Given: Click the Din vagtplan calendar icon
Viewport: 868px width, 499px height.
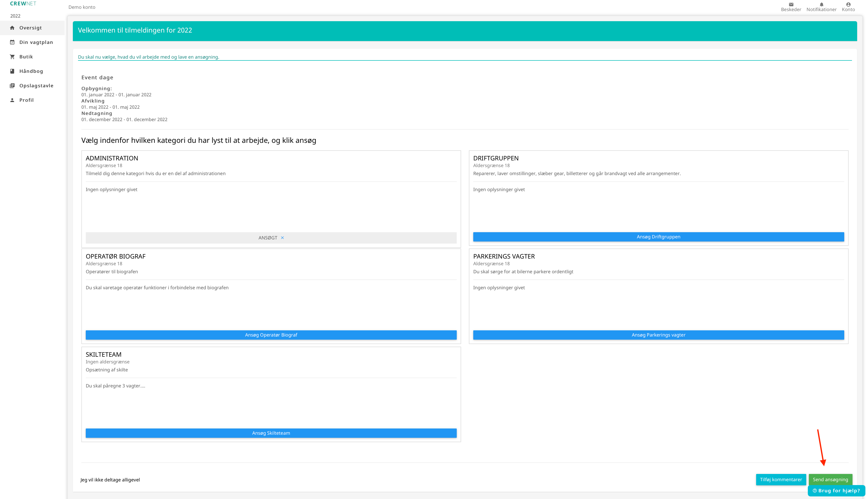Looking at the screenshot, I should tap(12, 42).
